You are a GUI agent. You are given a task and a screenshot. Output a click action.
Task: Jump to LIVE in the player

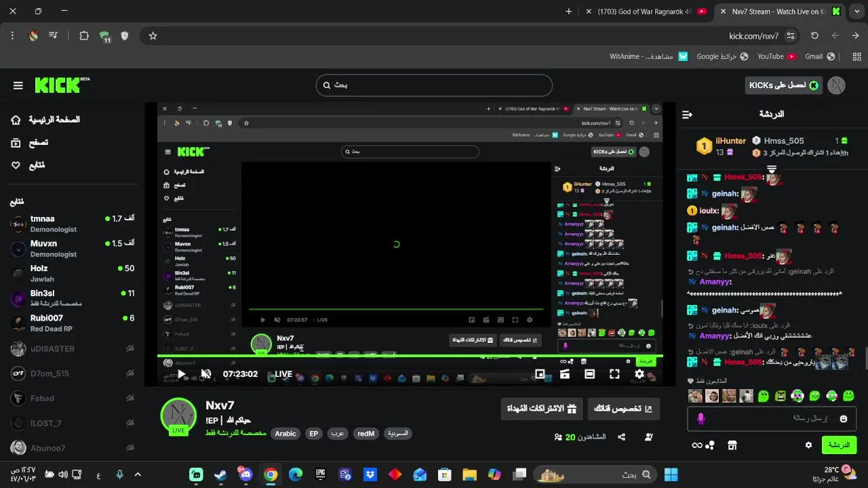pos(283,374)
